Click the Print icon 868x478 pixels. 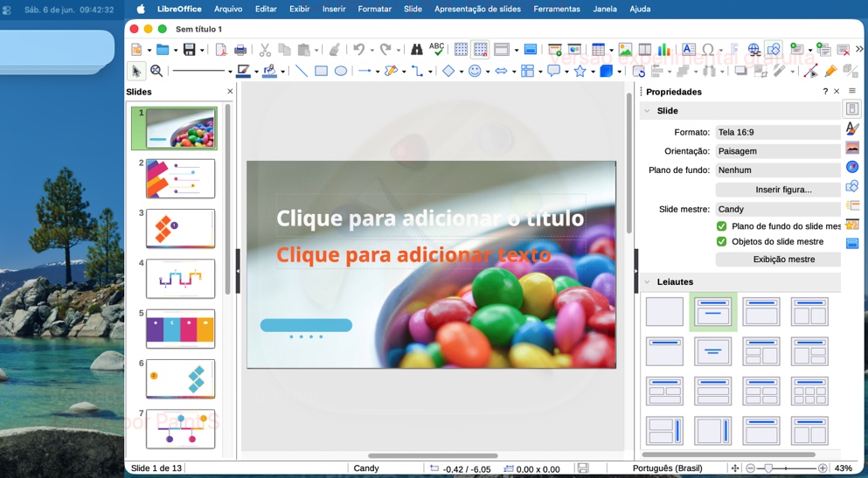pos(240,50)
